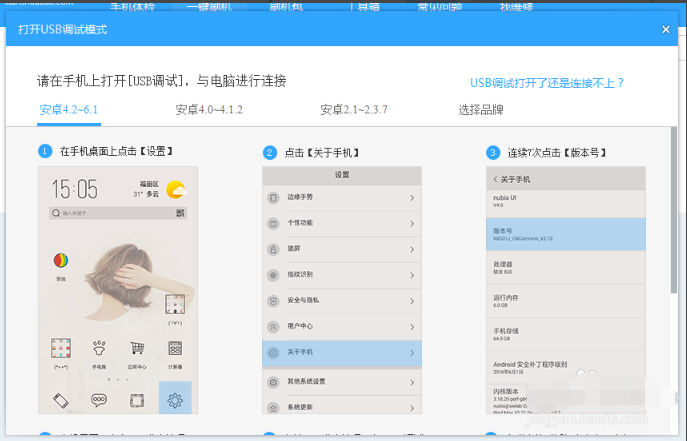Switch to the 安卓4.0~4.1.2 tab
The width and height of the screenshot is (687, 441).
209,110
